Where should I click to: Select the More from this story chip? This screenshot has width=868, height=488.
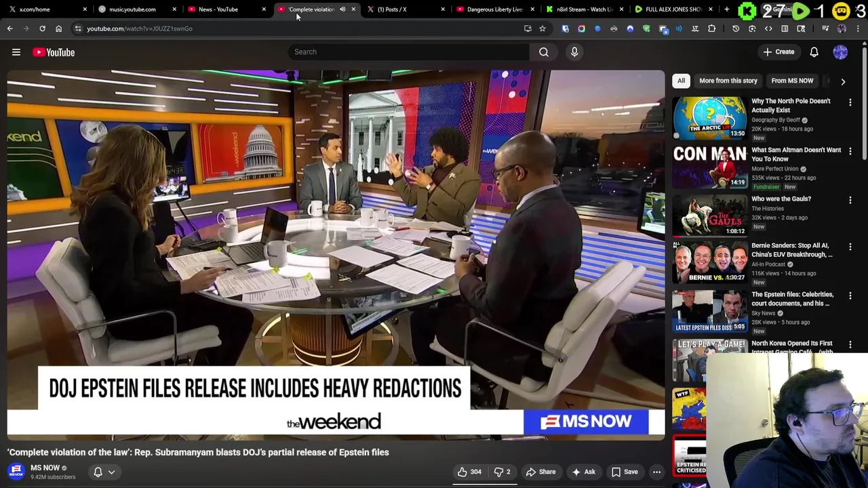click(x=728, y=81)
